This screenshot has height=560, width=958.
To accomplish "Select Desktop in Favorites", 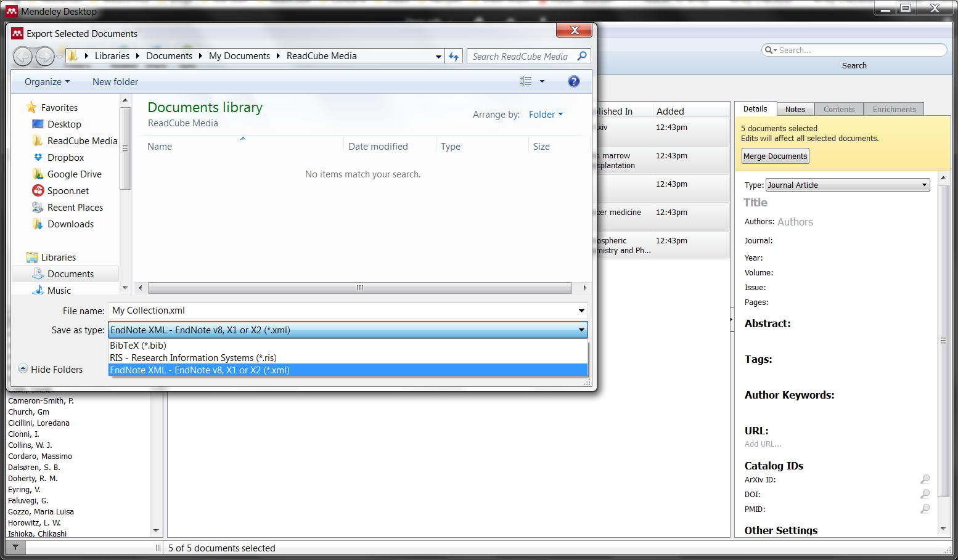I will (x=64, y=124).
